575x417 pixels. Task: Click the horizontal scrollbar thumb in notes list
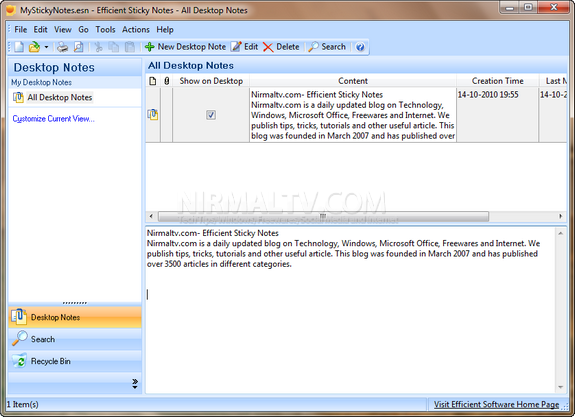323,216
